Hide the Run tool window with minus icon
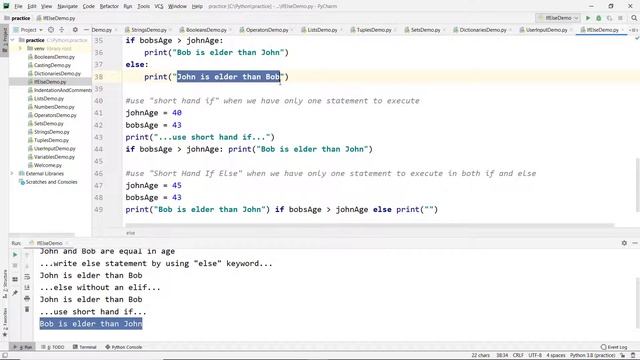Screen dimensions: 640x360 [635, 243]
